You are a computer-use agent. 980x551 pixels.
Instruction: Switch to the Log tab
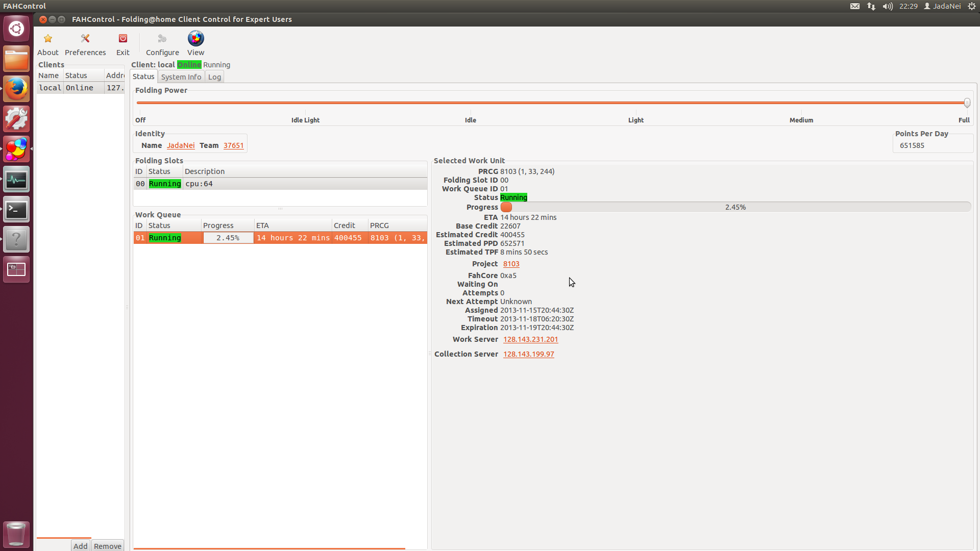pyautogui.click(x=214, y=77)
